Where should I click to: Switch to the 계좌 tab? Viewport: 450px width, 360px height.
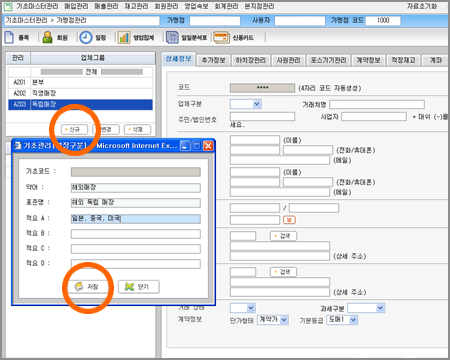tap(435, 60)
